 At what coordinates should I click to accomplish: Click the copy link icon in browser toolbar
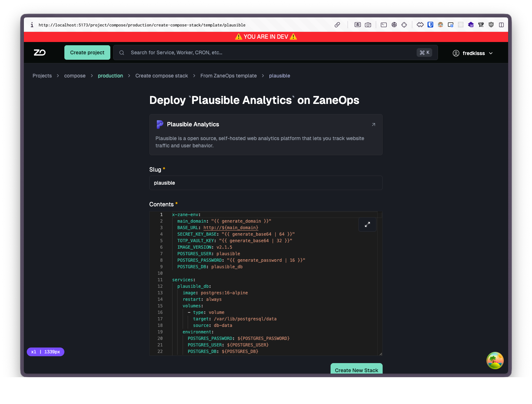(337, 25)
